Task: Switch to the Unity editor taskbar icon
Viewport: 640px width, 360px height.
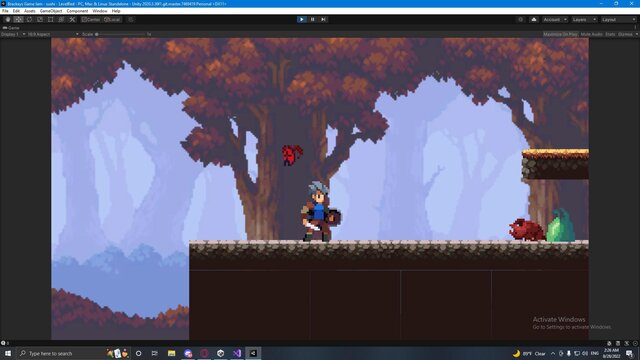Action: tap(253, 353)
